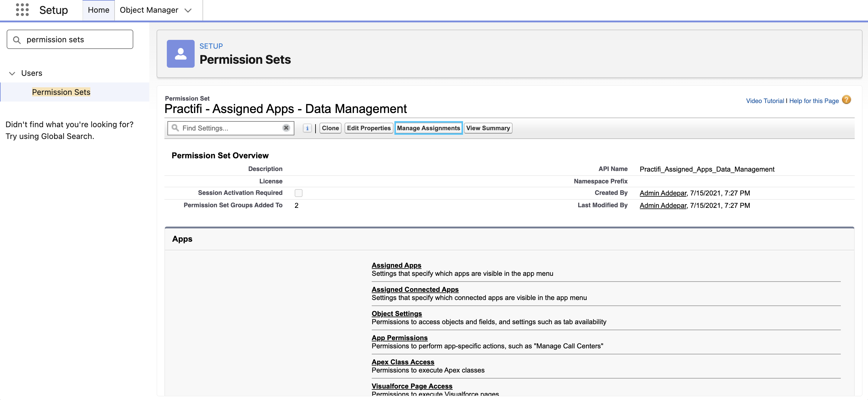The width and height of the screenshot is (868, 400).
Task: Click the Apps section heading
Action: (x=182, y=239)
